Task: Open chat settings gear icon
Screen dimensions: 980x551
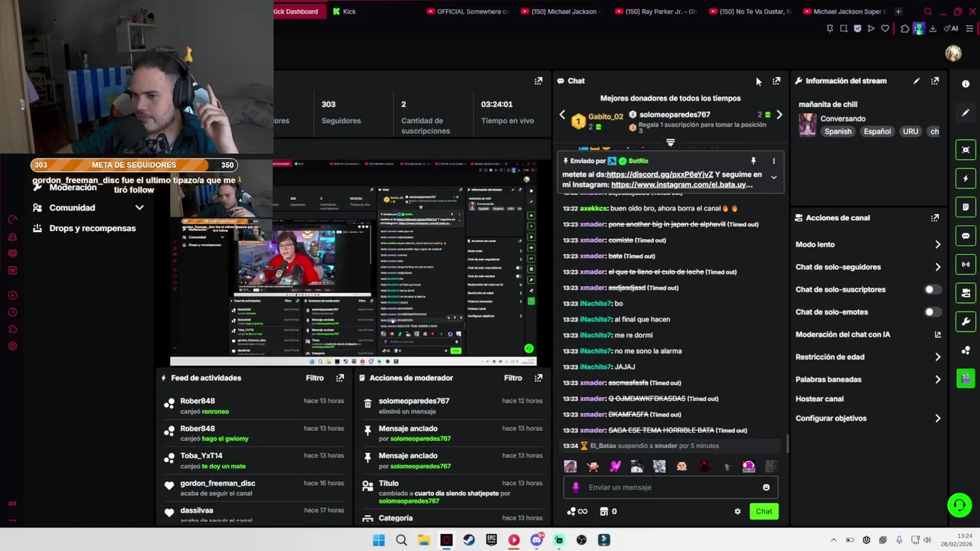Action: point(737,511)
